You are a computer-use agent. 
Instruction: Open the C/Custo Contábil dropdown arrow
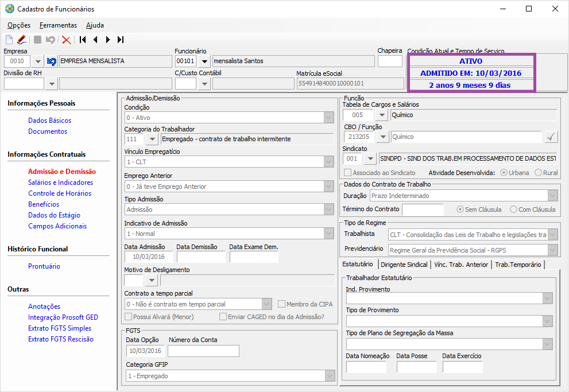coord(204,84)
